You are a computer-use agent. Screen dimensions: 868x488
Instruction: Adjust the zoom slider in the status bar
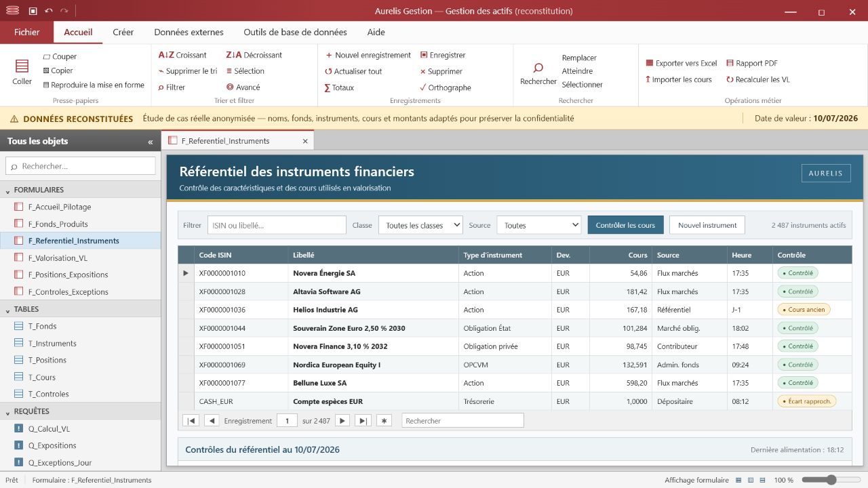[831, 480]
